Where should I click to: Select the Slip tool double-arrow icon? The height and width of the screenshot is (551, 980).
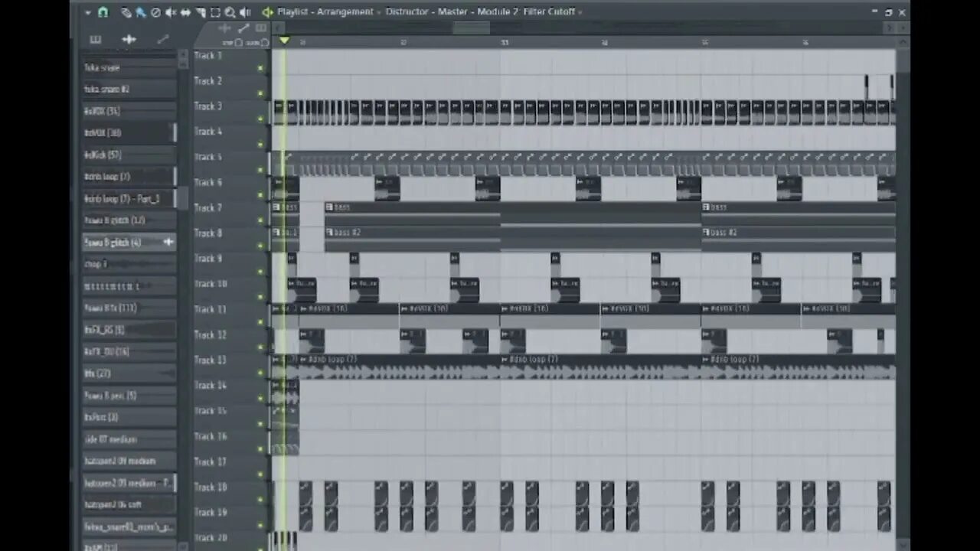click(185, 12)
